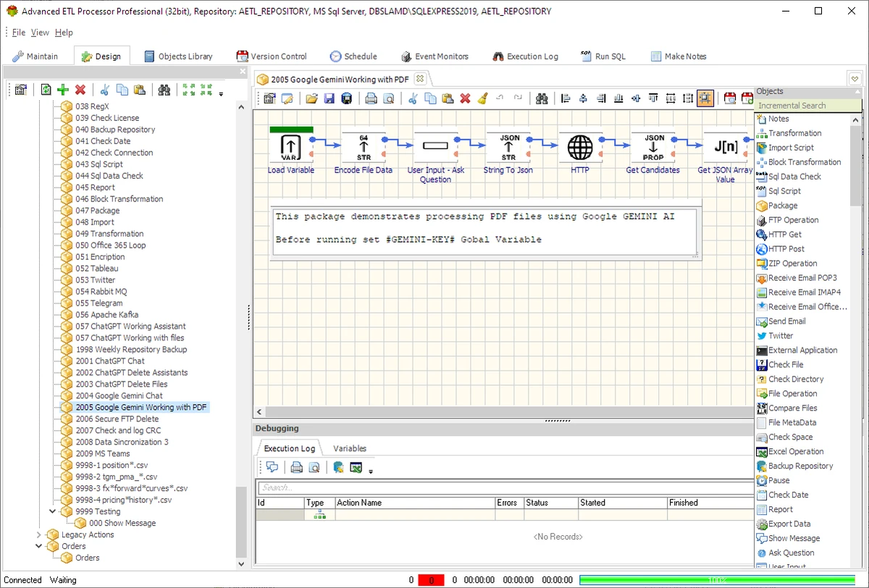
Task: Click the blue floppy disk save icon
Action: point(329,98)
